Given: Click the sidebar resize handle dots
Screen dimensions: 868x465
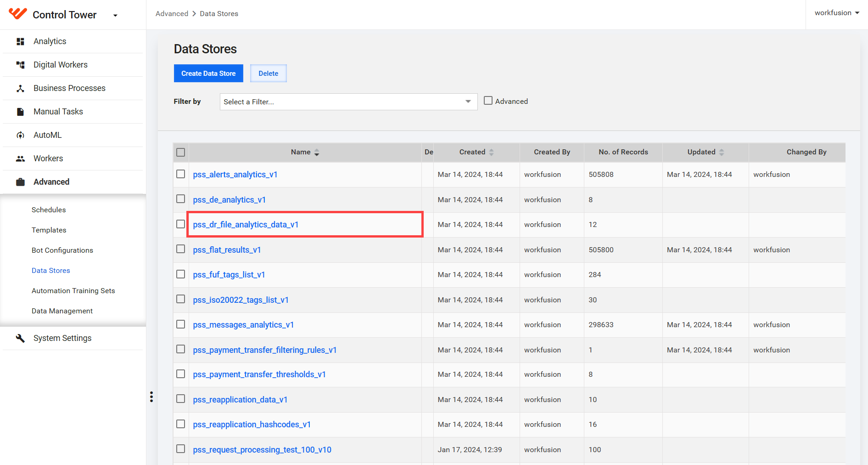Looking at the screenshot, I should point(151,397).
